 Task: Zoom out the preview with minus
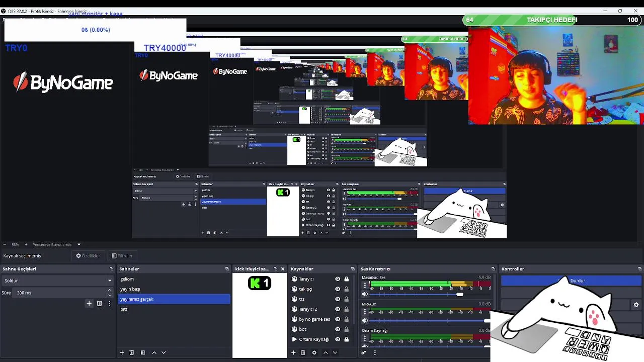[x=5, y=245]
